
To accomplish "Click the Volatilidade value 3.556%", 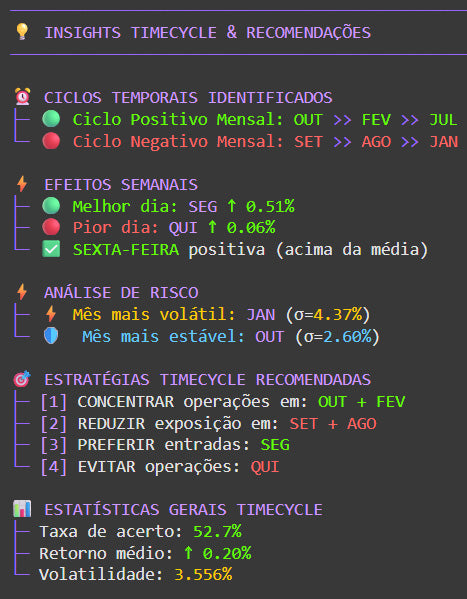I will pos(203,575).
